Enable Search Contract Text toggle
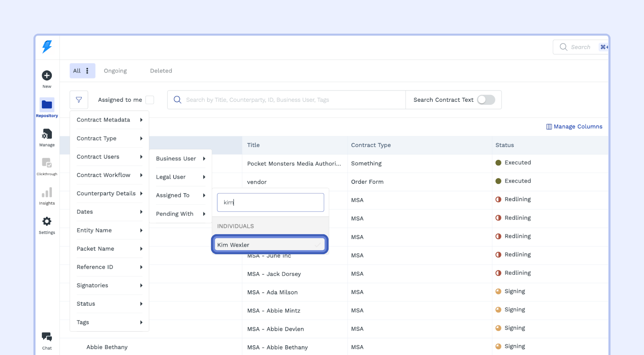The height and width of the screenshot is (355, 644). tap(486, 100)
